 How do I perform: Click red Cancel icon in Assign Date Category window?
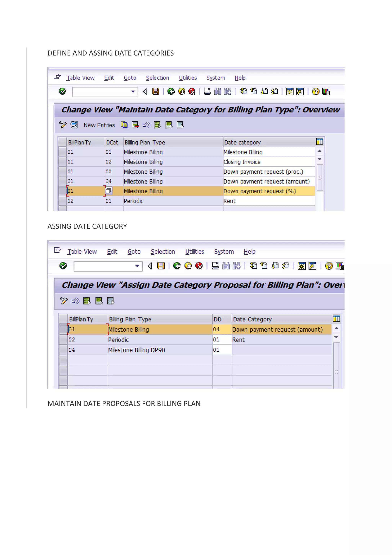click(199, 266)
